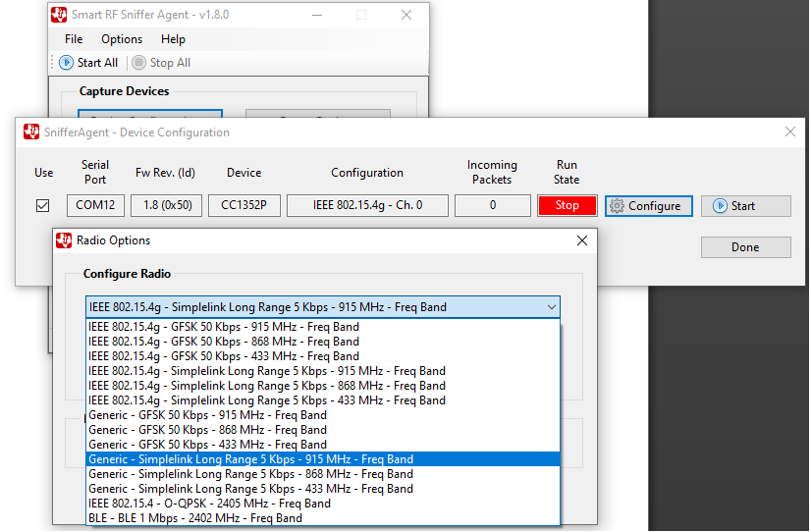Select IEEE 802.15.4 O-QPSK 2405 MHz option
The image size is (811, 532).
pyautogui.click(x=323, y=504)
